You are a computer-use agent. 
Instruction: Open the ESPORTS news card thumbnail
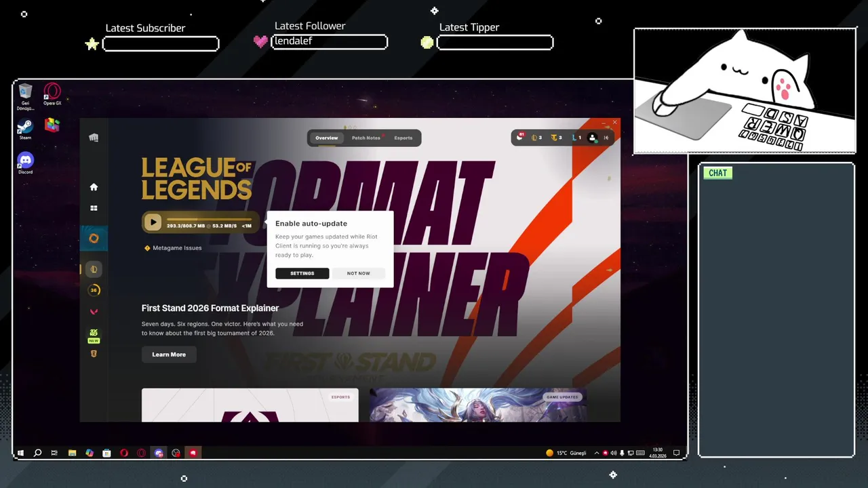(x=250, y=405)
